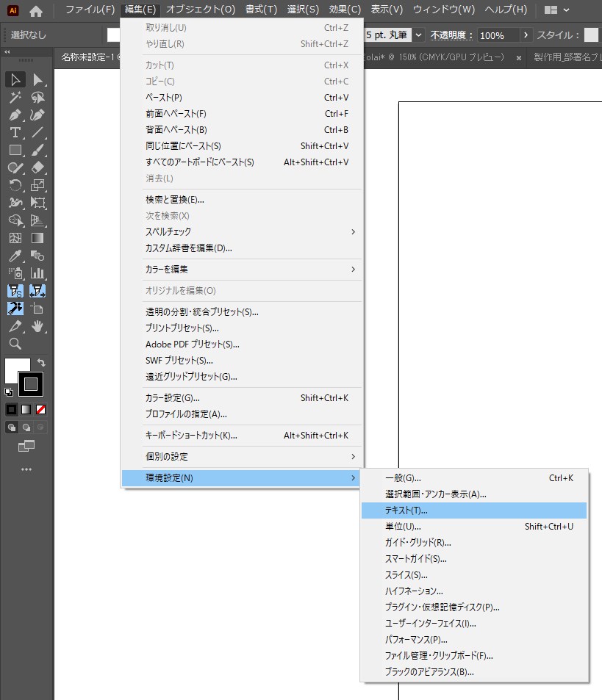The width and height of the screenshot is (602, 700).
Task: Select the Free Transform tool
Action: click(x=37, y=203)
